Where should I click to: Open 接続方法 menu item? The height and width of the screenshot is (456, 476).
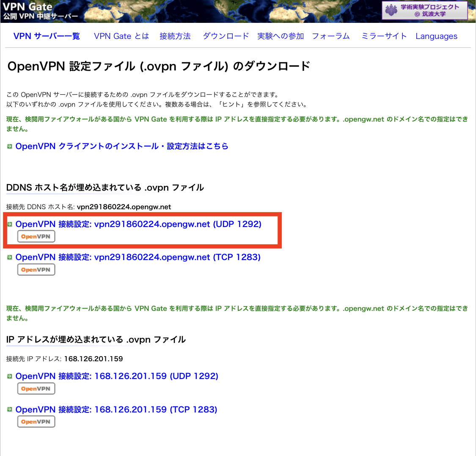pos(175,36)
